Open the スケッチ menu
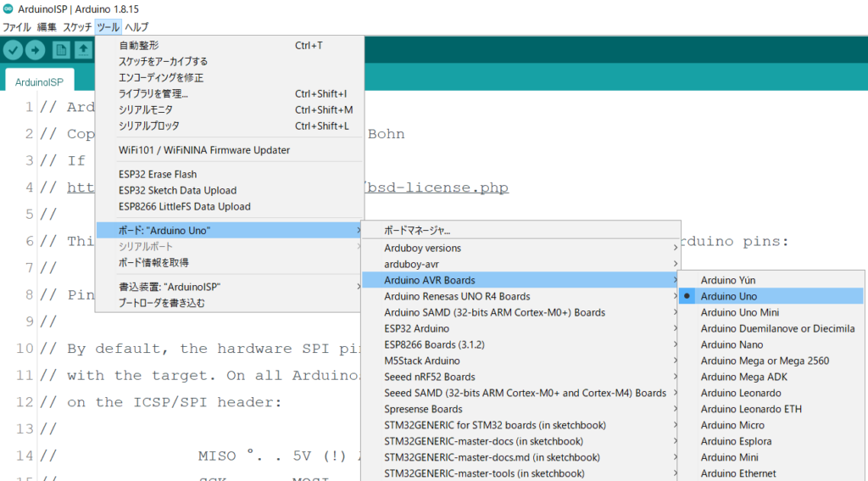868x481 pixels. (x=77, y=27)
